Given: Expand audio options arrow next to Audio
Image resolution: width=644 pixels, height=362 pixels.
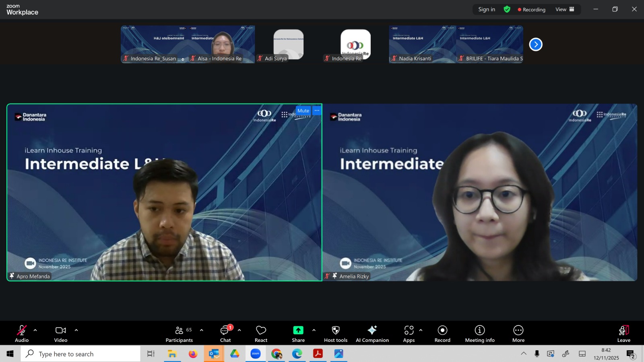Looking at the screenshot, I should click(35, 330).
